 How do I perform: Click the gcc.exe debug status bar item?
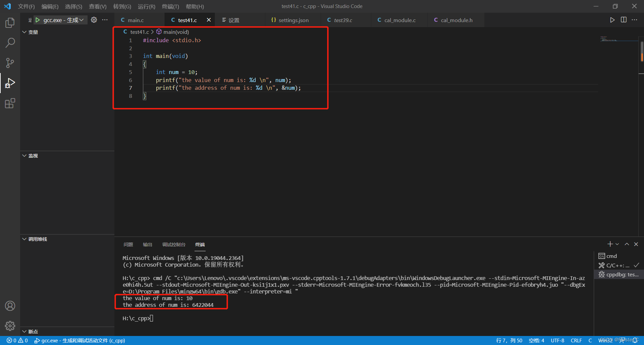pyautogui.click(x=79, y=341)
